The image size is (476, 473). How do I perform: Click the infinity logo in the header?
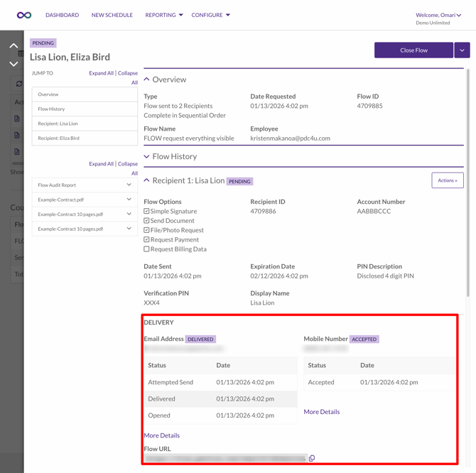click(24, 15)
